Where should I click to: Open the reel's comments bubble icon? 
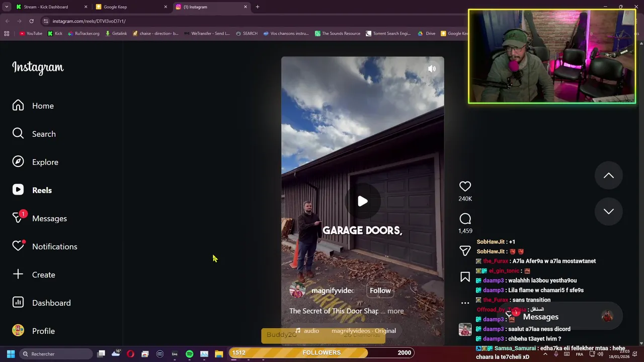pos(465,219)
